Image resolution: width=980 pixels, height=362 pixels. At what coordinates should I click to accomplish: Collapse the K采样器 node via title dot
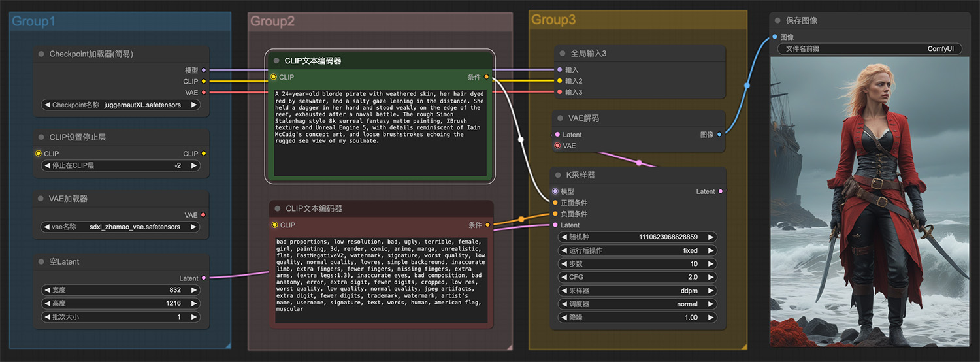[x=560, y=175]
